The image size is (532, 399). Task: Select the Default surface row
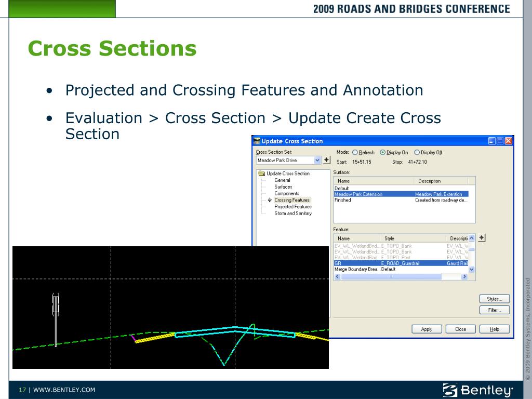(x=401, y=188)
